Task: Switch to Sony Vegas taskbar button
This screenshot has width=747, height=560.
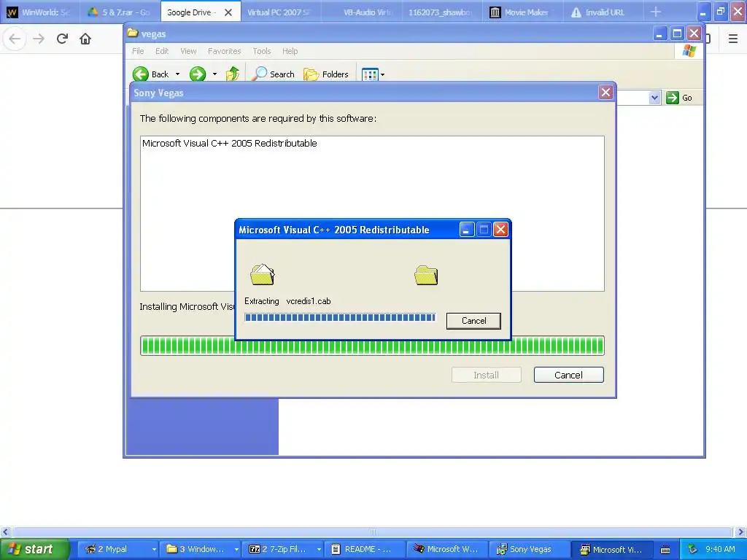Action: click(530, 549)
